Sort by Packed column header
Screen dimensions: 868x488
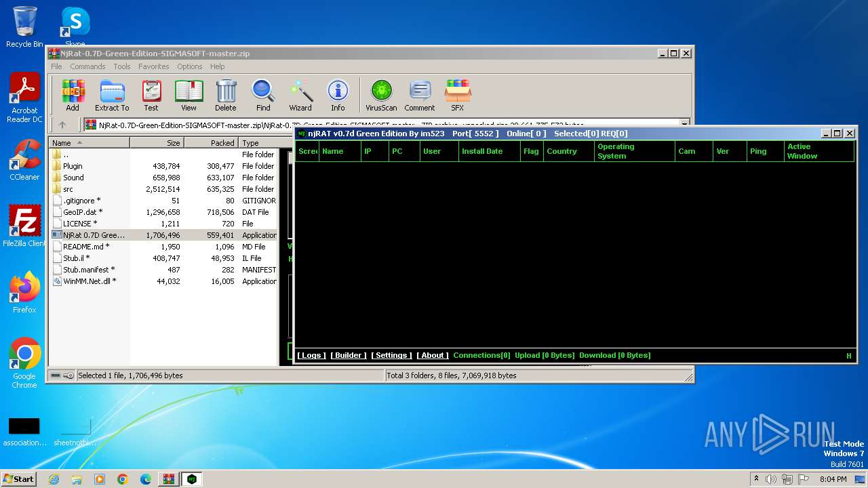pyautogui.click(x=211, y=143)
